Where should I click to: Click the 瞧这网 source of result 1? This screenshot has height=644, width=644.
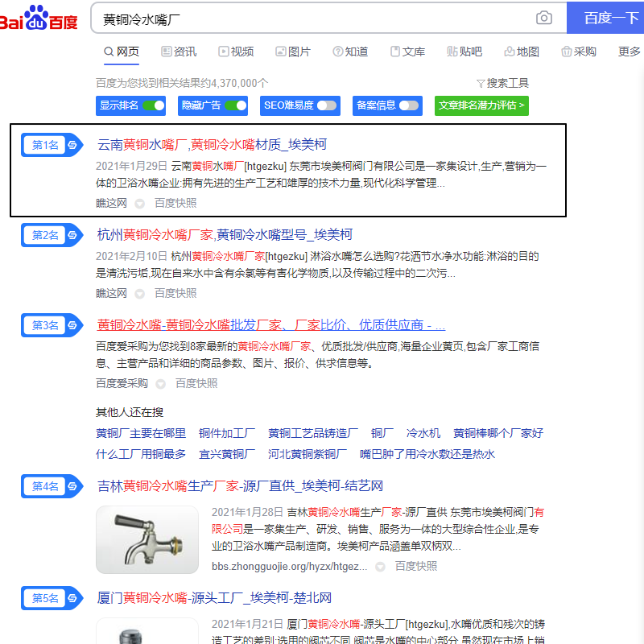point(111,204)
